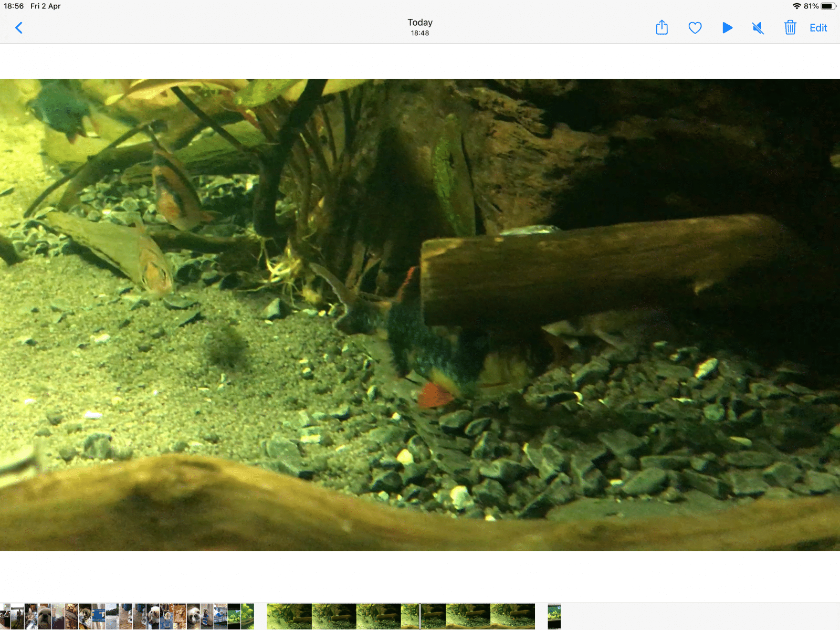
Task: Tap the 'Today 18:48' title
Action: [420, 27]
